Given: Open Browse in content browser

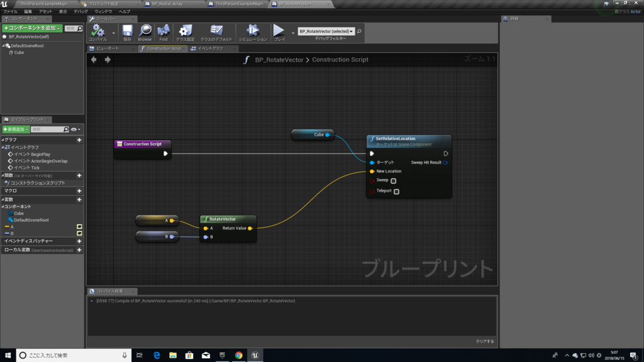Looking at the screenshot, I should (145, 33).
